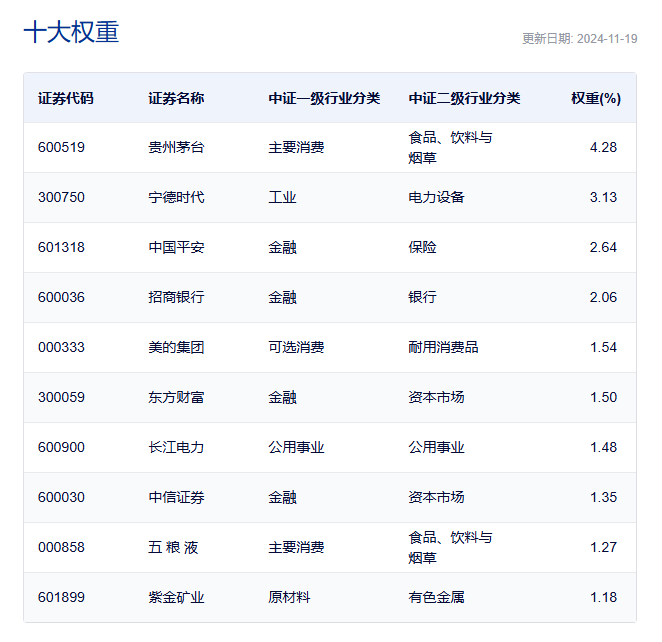Click the weight value 1.35

pyautogui.click(x=603, y=497)
